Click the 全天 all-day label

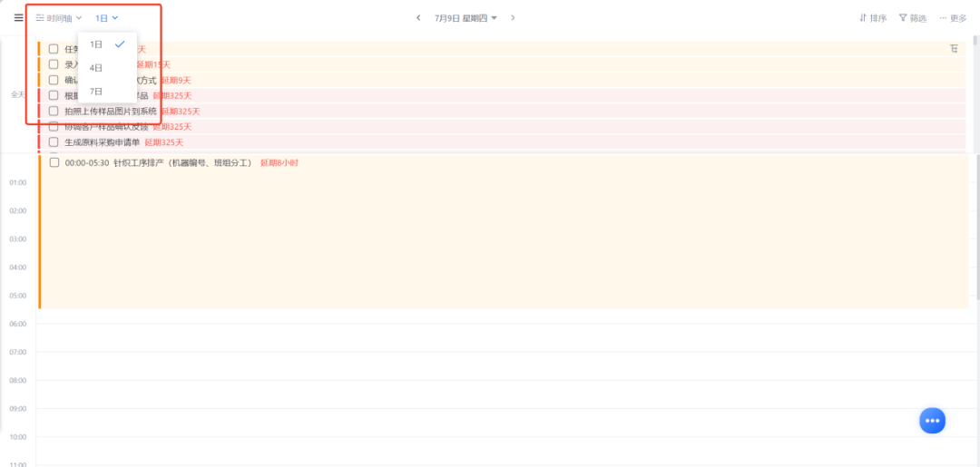(17, 94)
